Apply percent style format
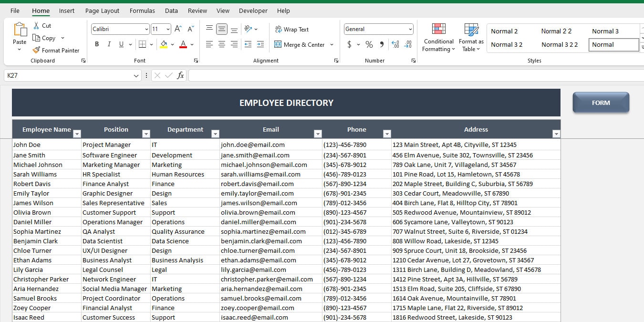The height and width of the screenshot is (322, 644). click(x=369, y=44)
